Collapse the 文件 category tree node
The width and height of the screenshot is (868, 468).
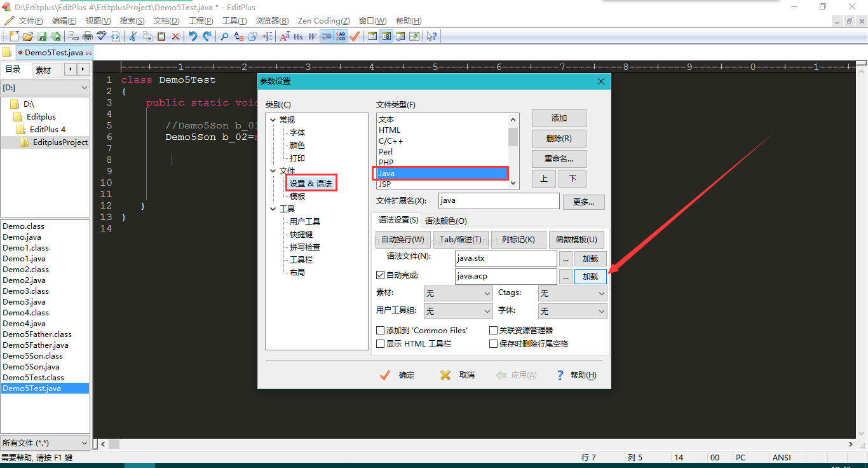pos(273,170)
